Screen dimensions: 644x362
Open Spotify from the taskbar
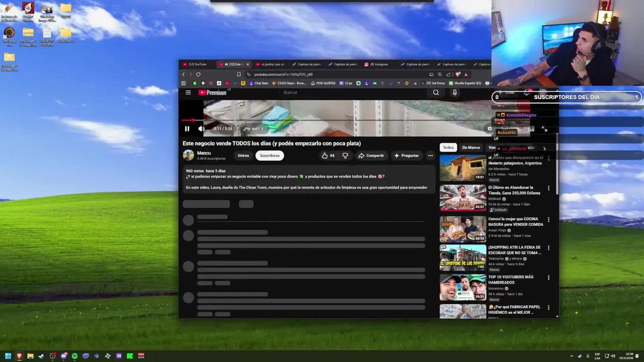pyautogui.click(x=74, y=356)
